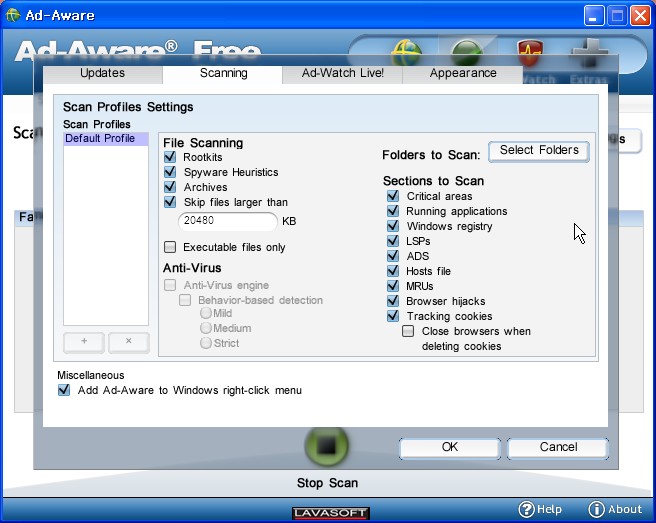Toggle the ADS checkbox

(393, 256)
